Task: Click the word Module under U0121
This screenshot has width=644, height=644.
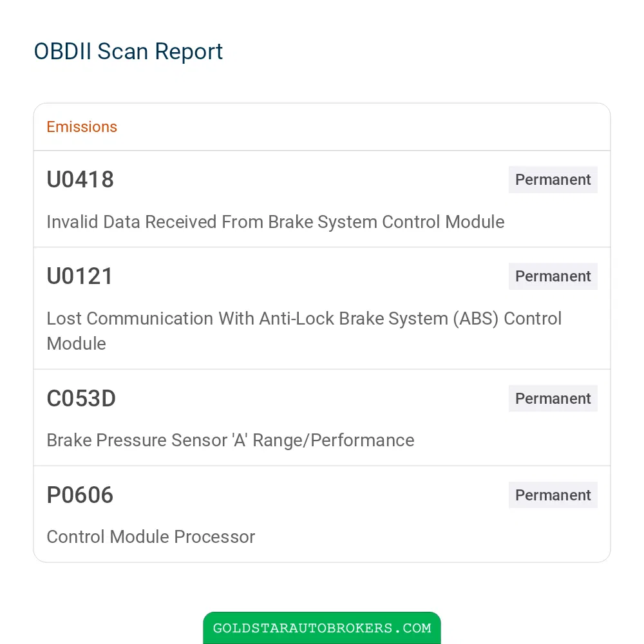Action: pos(77,344)
